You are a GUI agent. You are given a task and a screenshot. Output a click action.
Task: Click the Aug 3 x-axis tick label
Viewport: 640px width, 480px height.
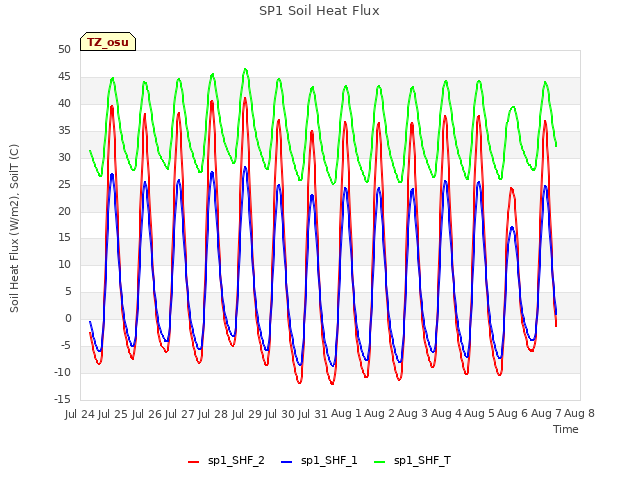(412, 413)
